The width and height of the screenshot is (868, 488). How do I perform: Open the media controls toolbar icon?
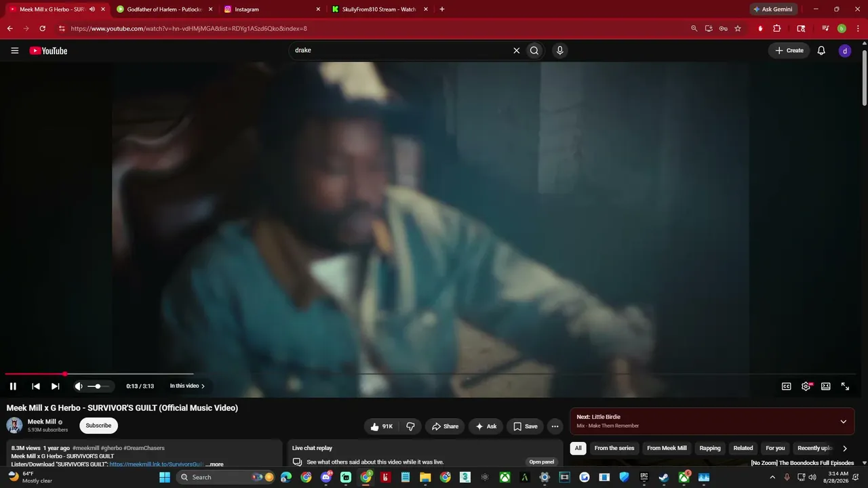(x=825, y=28)
